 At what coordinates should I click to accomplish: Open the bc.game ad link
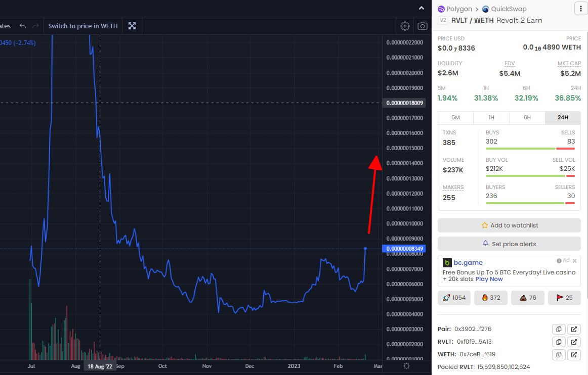click(x=468, y=263)
